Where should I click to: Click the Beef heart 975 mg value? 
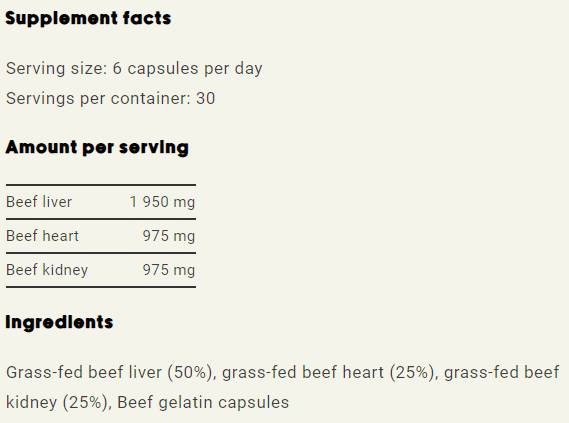tap(169, 236)
